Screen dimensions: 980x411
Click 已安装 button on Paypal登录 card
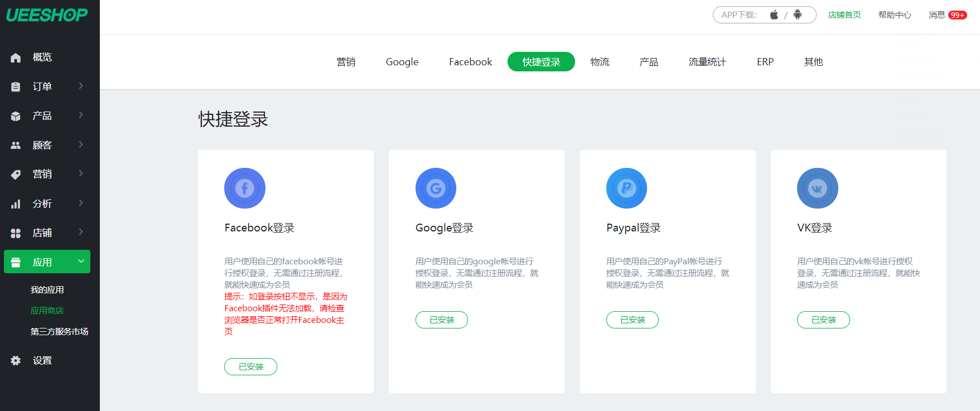tap(633, 320)
